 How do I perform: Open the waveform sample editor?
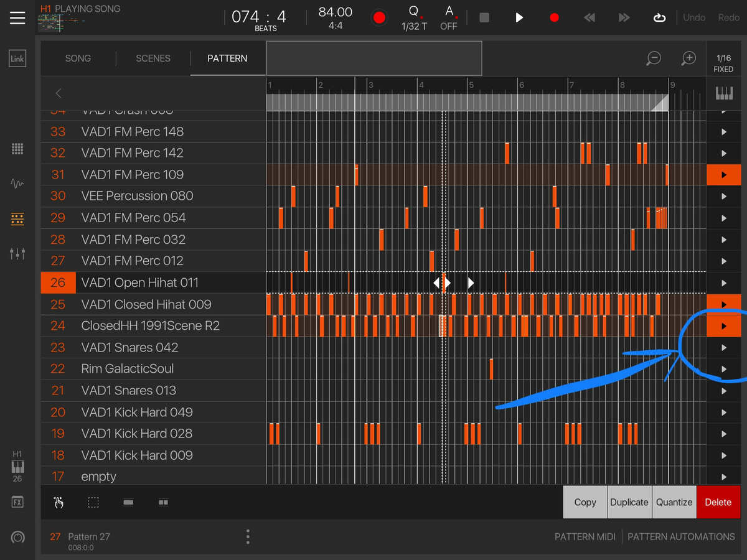(17, 184)
